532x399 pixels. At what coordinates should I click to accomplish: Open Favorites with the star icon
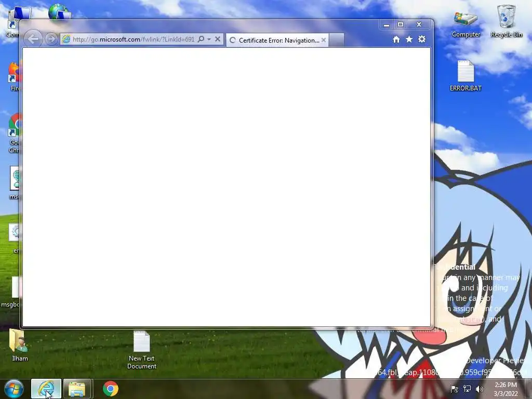409,39
